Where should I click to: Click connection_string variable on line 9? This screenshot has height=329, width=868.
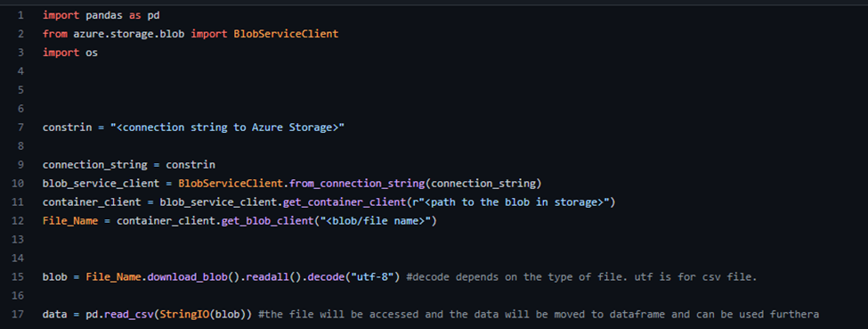click(94, 165)
